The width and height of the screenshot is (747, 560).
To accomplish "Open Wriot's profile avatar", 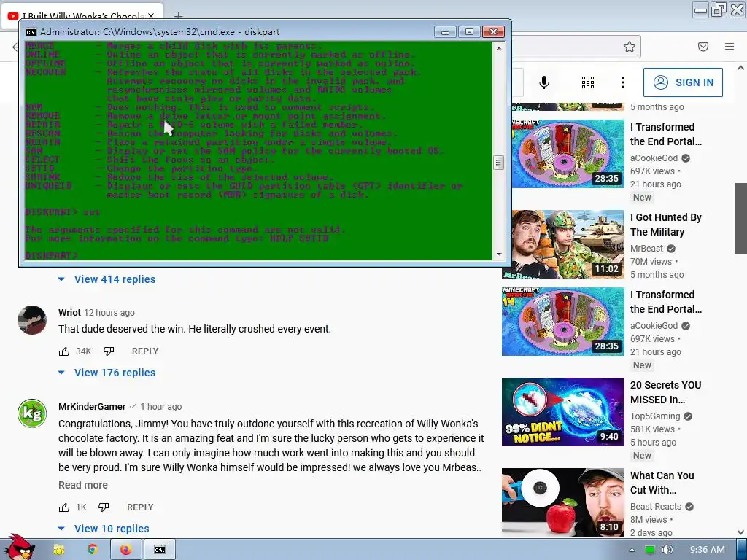I will click(32, 320).
